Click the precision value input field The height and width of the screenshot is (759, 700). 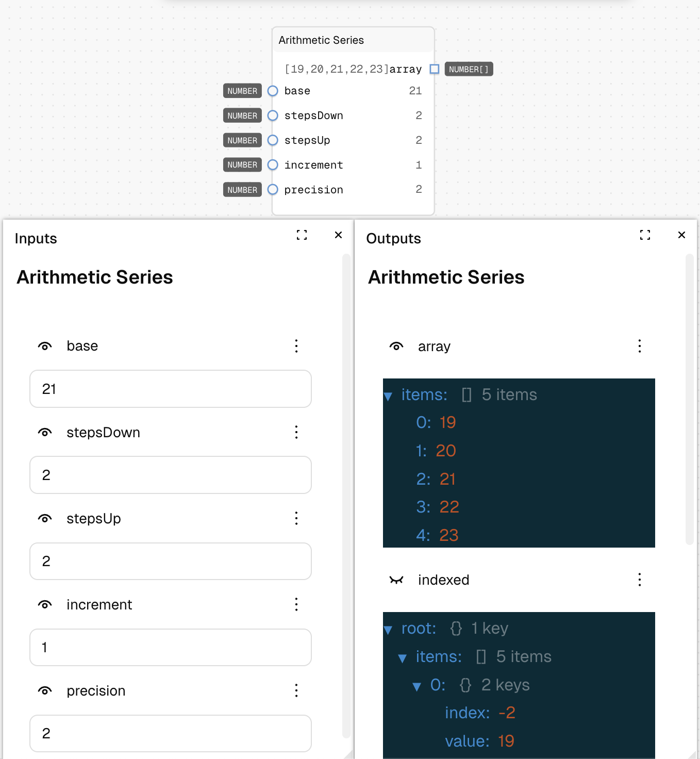171,733
